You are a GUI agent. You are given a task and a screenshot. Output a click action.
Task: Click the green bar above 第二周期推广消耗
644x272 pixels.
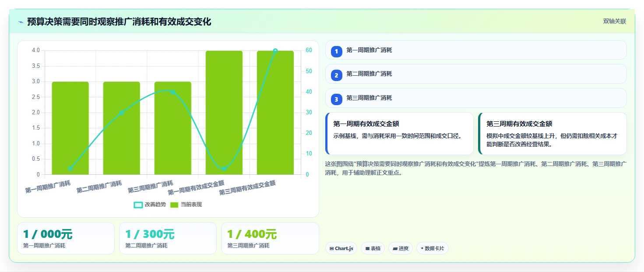coord(121,128)
